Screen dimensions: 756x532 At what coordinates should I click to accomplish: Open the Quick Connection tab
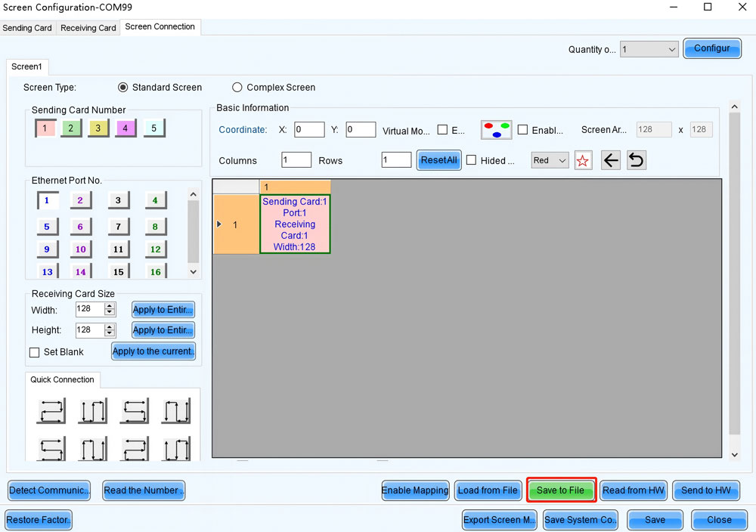[62, 379]
